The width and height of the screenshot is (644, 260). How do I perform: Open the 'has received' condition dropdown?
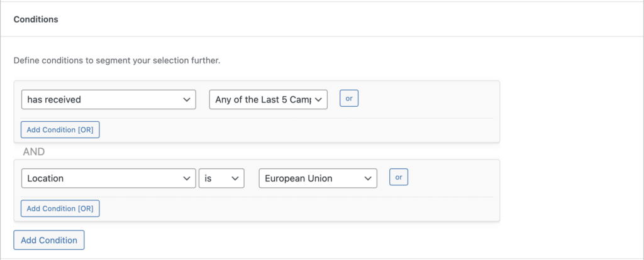click(108, 99)
